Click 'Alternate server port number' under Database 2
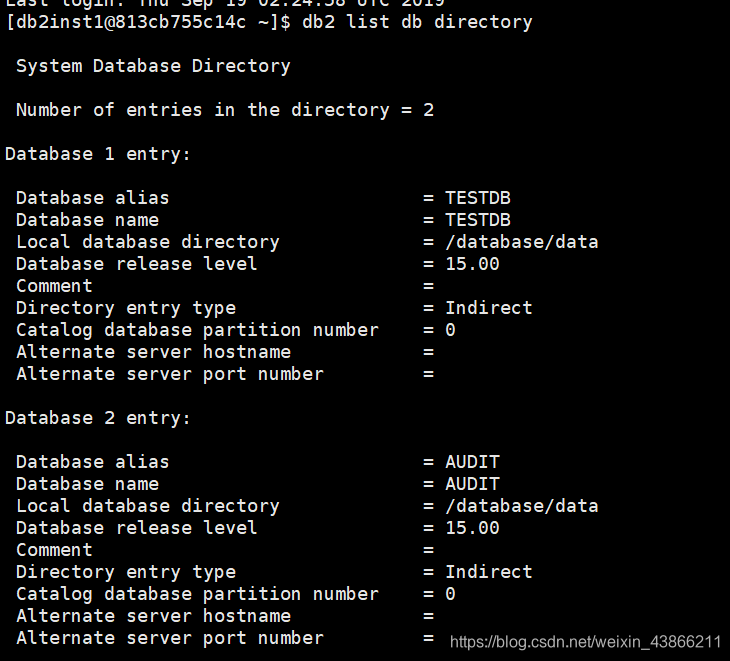 170,638
